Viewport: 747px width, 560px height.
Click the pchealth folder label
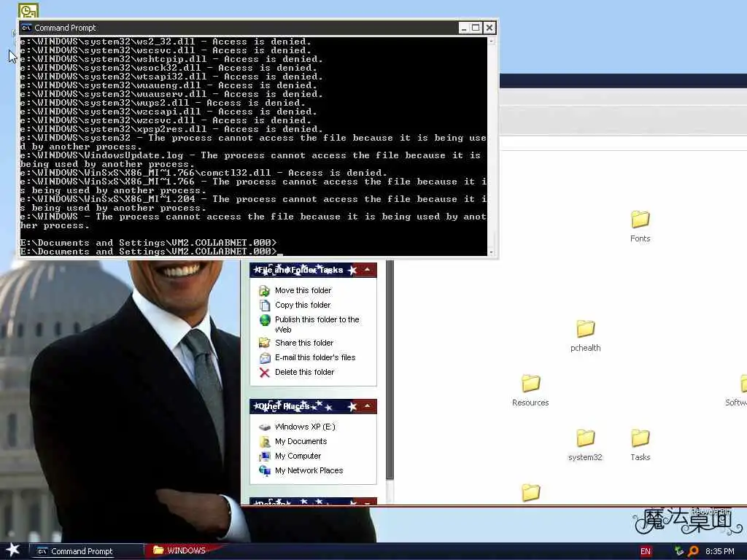point(586,348)
